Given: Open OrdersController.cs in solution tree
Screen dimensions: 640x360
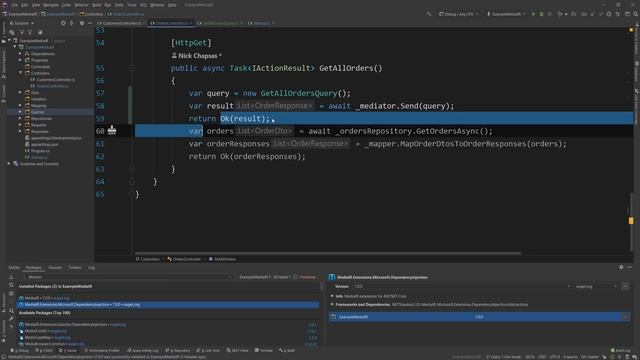Looking at the screenshot, I should (52, 86).
